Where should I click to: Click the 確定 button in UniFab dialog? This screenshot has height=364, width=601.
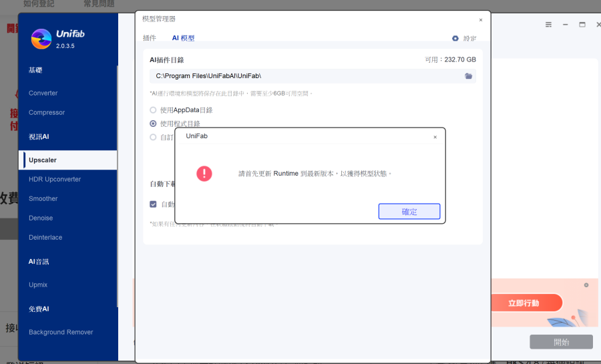(409, 212)
